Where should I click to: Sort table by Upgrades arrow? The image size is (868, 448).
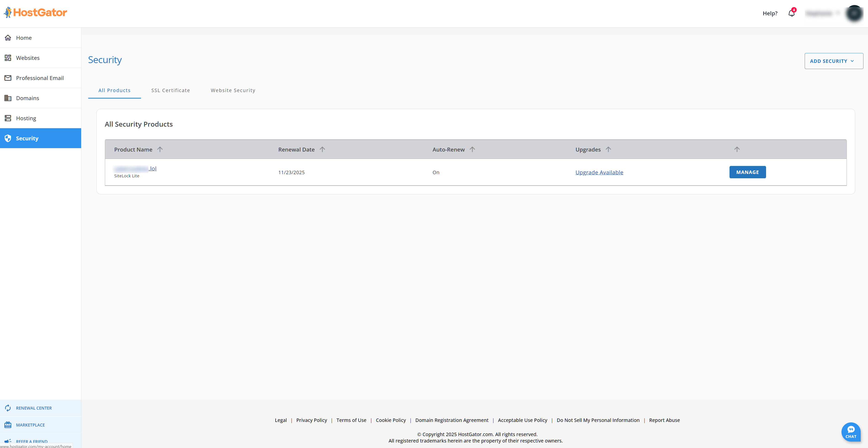point(608,149)
